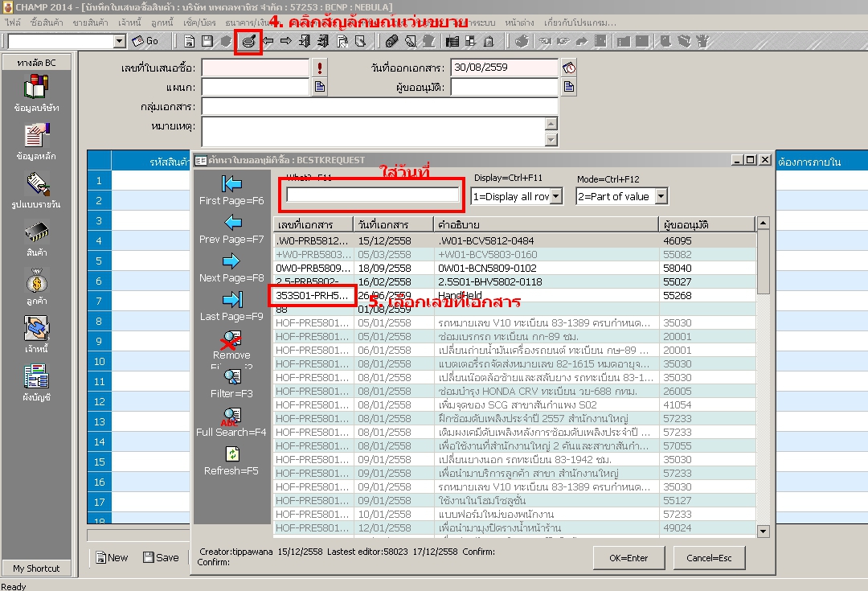Sort by เลขที่เอกสาร column header
Viewport: 868px width, 591px height.
pos(313,224)
